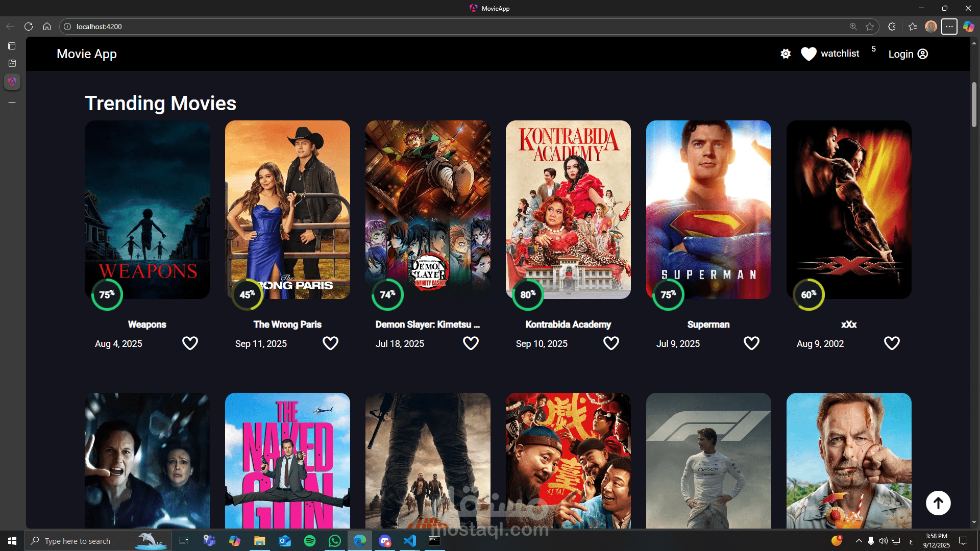Open the volume icon in system tray
This screenshot has width=980, height=551.
[x=883, y=541]
